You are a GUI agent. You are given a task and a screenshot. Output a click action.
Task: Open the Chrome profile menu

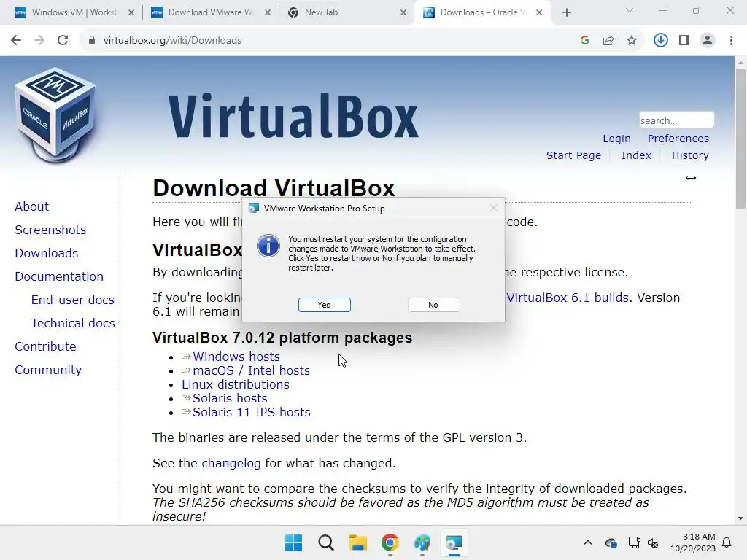[708, 41]
